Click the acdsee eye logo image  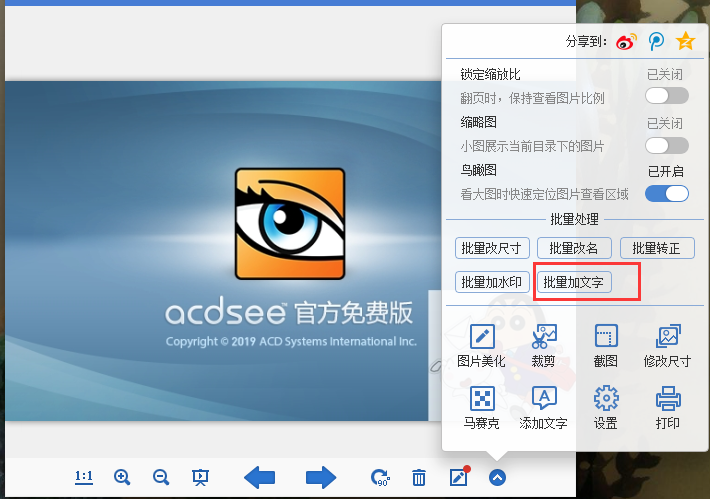[x=290, y=223]
